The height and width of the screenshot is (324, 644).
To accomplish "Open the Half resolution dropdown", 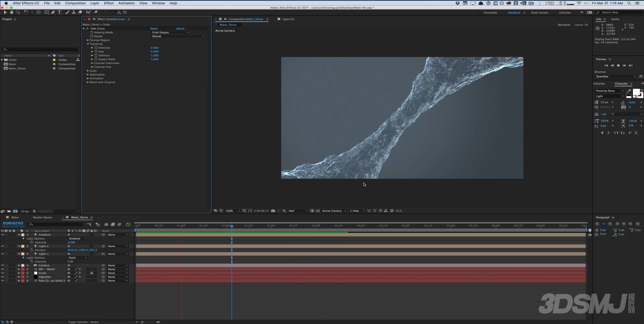I will pyautogui.click(x=298, y=211).
